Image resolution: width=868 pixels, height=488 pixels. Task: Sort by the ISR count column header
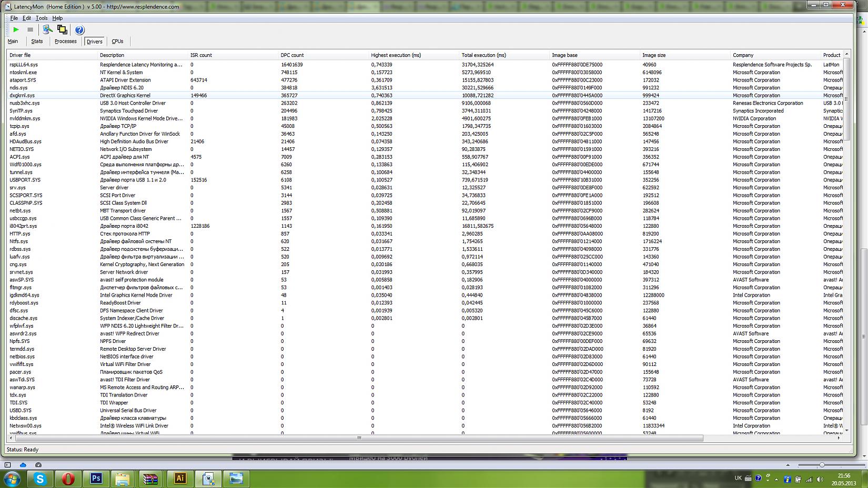[234, 55]
